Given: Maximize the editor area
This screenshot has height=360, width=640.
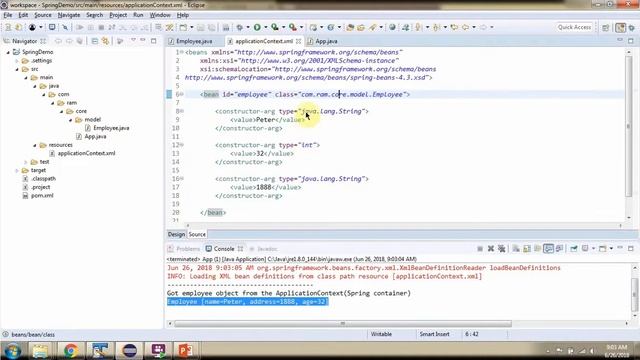Looking at the screenshot, I should [631, 41].
